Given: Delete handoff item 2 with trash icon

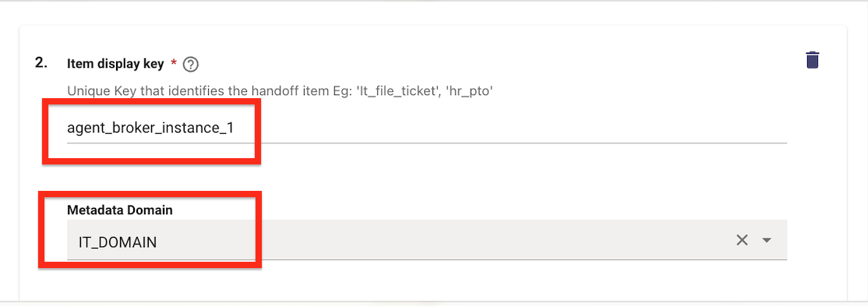Looking at the screenshot, I should pyautogui.click(x=812, y=60).
